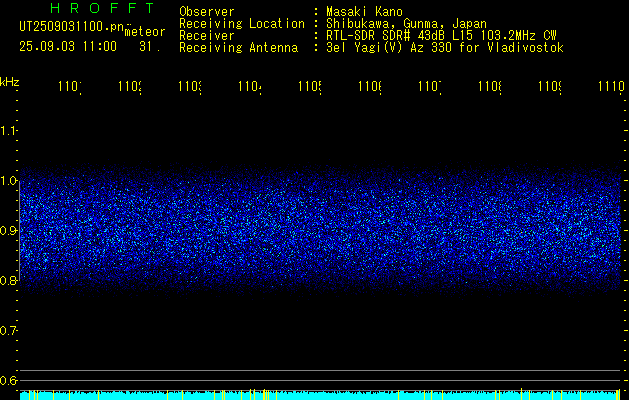This screenshot has width=629, height=400.
Task: Click the 0.7 kHz axis label
Action: (9, 331)
